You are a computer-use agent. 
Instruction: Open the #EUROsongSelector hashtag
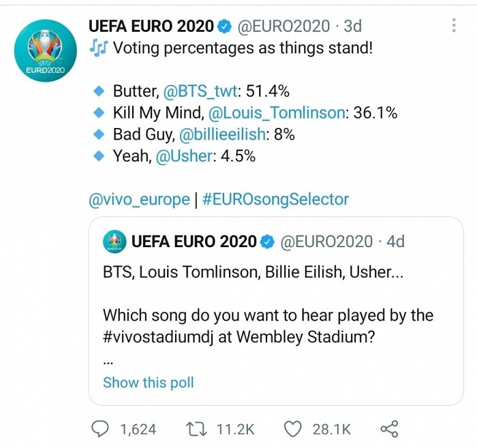point(275,199)
